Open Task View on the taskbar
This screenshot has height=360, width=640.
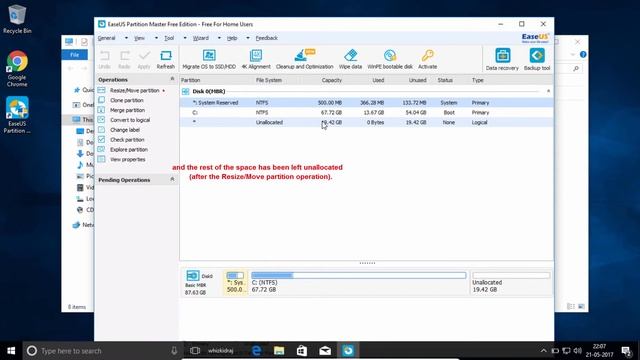(195, 351)
